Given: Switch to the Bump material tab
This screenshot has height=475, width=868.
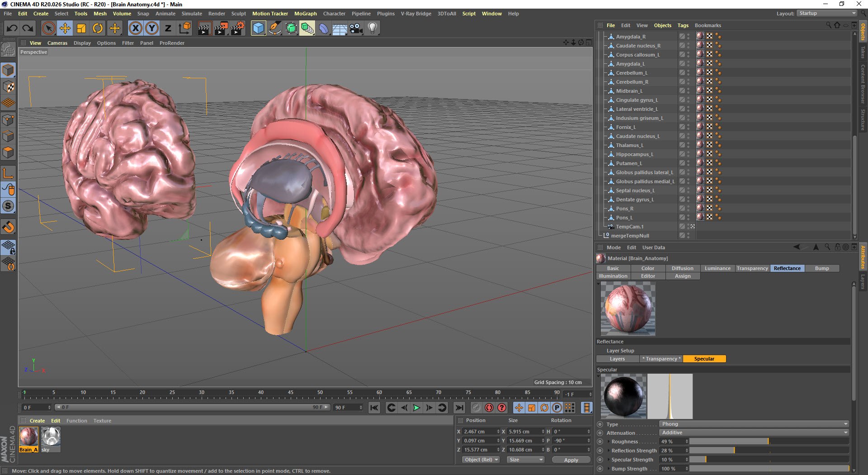Looking at the screenshot, I should [x=822, y=268].
